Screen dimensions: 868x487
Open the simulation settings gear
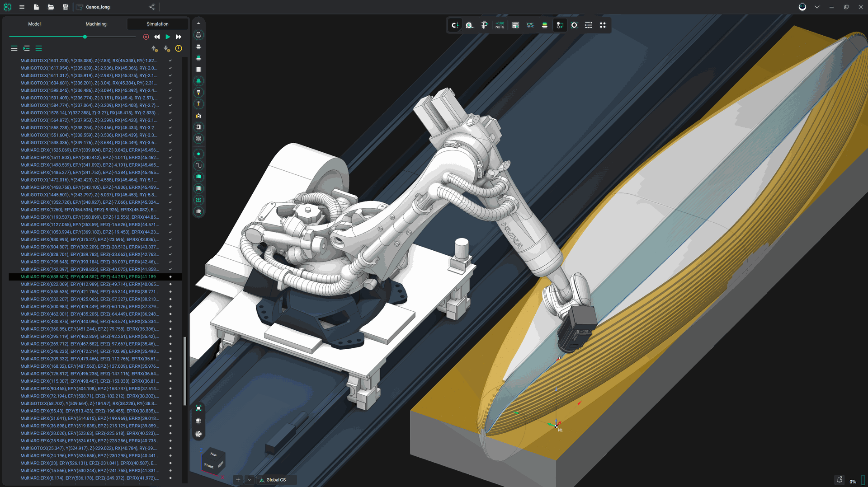[x=575, y=25]
